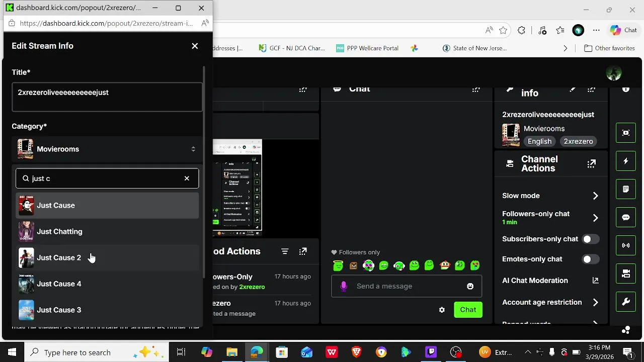
Task: Open chat settings gear icon
Action: click(x=442, y=310)
